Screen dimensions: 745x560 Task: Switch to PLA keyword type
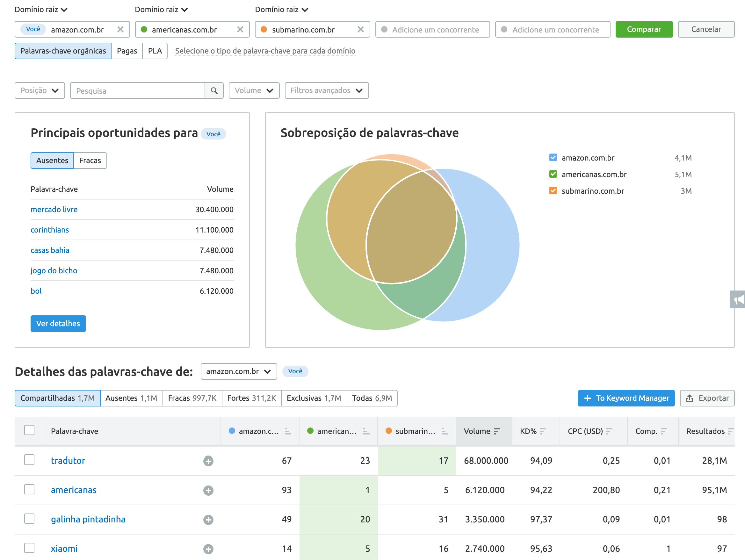pyautogui.click(x=155, y=51)
